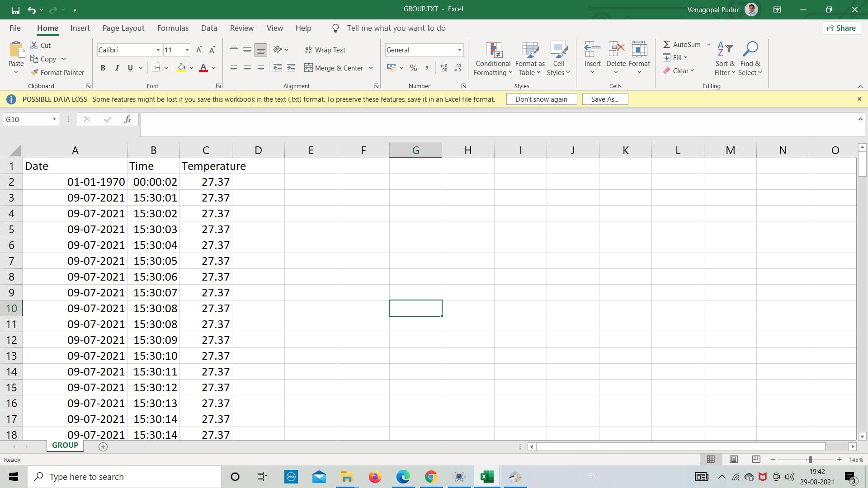Switch to the Page Layout tab
Image resolution: width=868 pixels, height=488 pixels.
(x=123, y=28)
